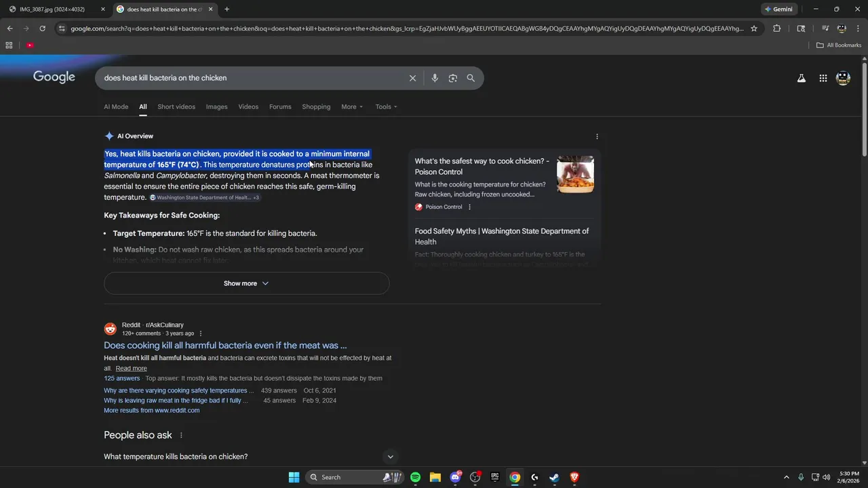The height and width of the screenshot is (488, 868).
Task: Search by image with the Lens icon
Action: point(453,78)
